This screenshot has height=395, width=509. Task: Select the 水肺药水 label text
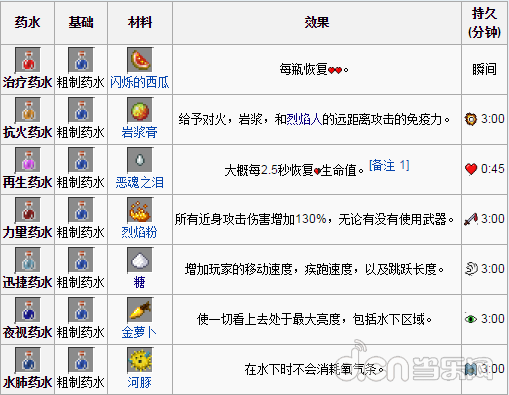click(27, 382)
